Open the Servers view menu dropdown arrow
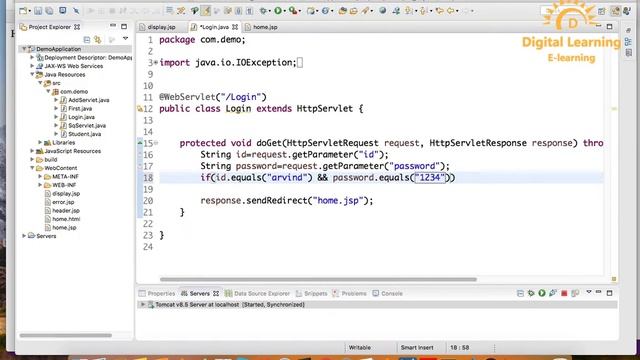 (x=589, y=293)
